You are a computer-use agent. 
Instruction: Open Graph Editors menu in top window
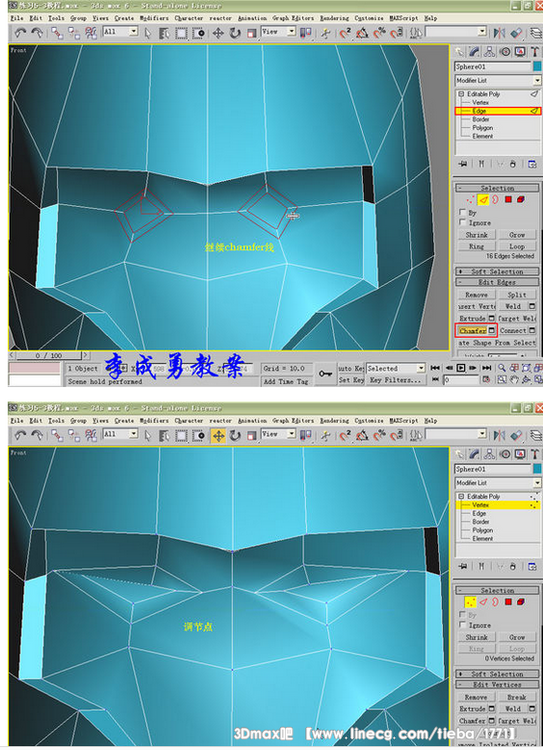click(293, 18)
